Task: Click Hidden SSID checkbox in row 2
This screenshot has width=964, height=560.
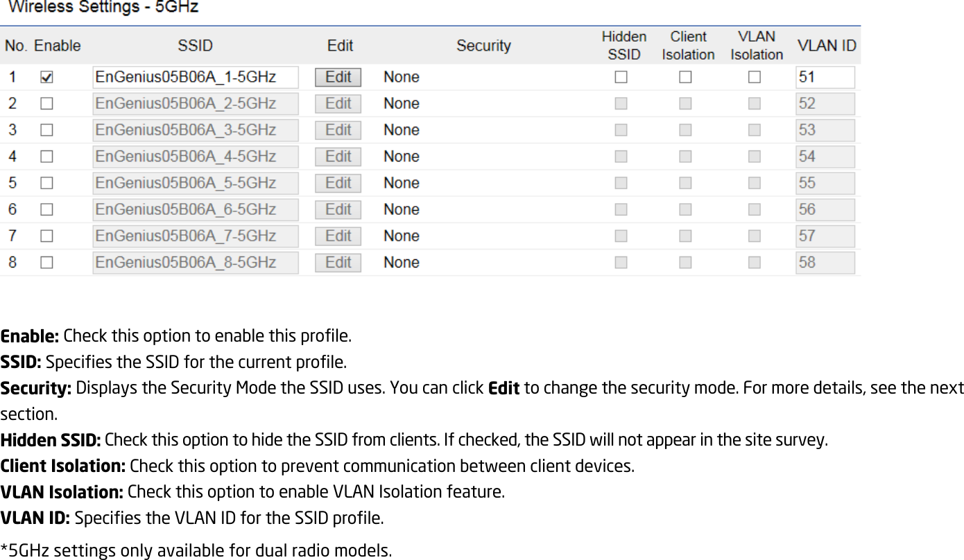Action: coord(621,104)
